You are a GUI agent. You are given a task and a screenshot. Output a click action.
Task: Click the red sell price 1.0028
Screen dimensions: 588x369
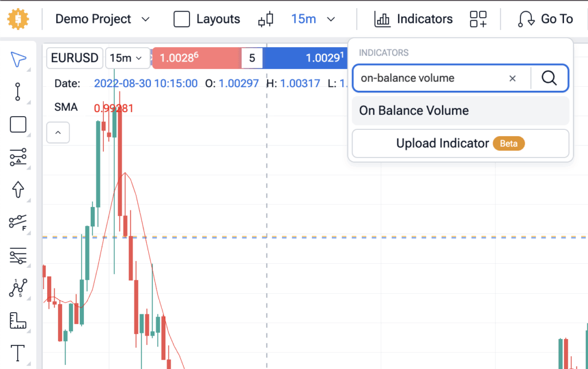pyautogui.click(x=196, y=58)
